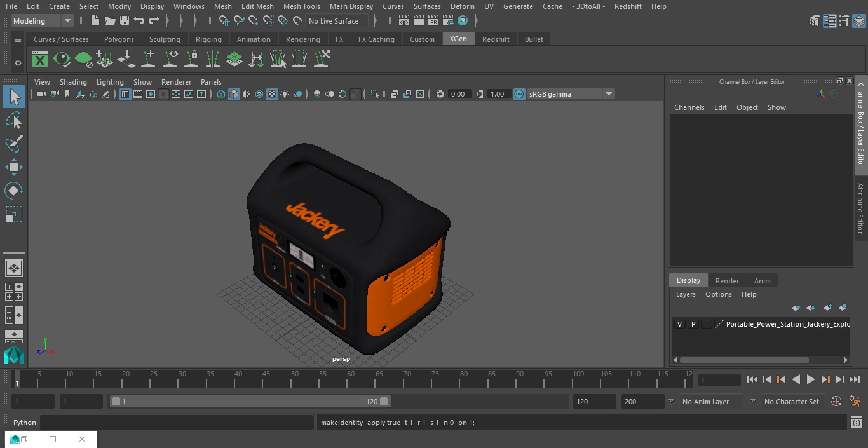The height and width of the screenshot is (448, 868).
Task: Open the No Anim Layer dropdown
Action: click(x=711, y=402)
